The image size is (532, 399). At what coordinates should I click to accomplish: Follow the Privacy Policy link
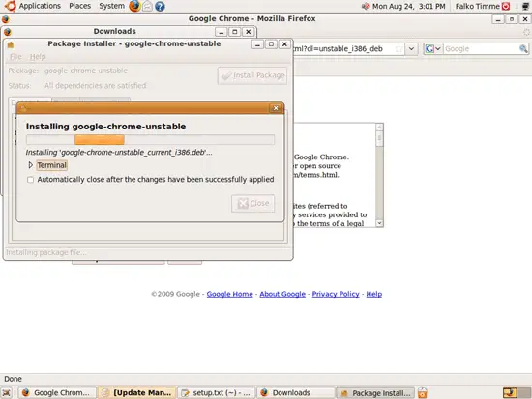[336, 294]
